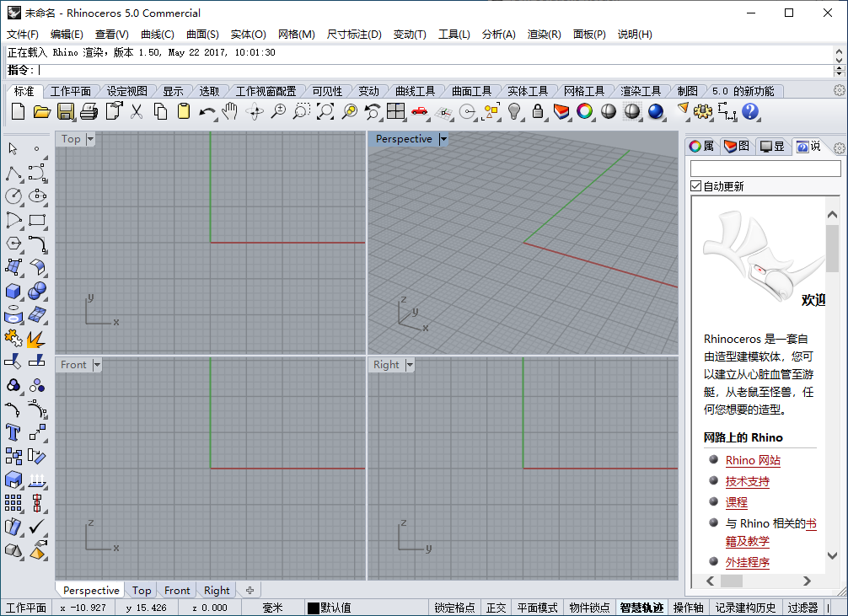Click the black 默认值 layer color swatch
The width and height of the screenshot is (848, 616).
pos(313,608)
